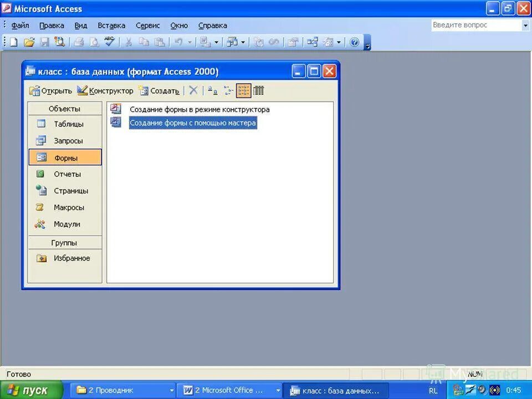Screen dimensions: 532x399
Task: Select 'Создание формы с помощью мастера'
Action: pyautogui.click(x=193, y=123)
